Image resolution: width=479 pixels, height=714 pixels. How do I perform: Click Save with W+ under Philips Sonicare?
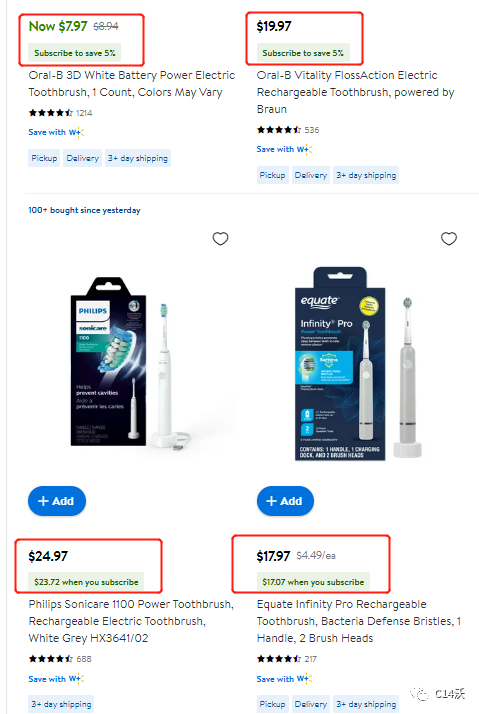[x=56, y=679]
